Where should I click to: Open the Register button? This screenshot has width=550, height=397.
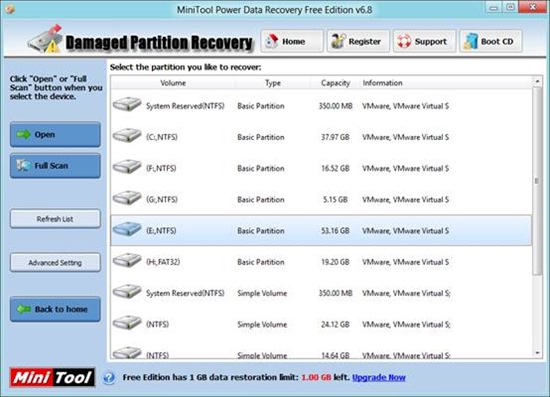[358, 41]
